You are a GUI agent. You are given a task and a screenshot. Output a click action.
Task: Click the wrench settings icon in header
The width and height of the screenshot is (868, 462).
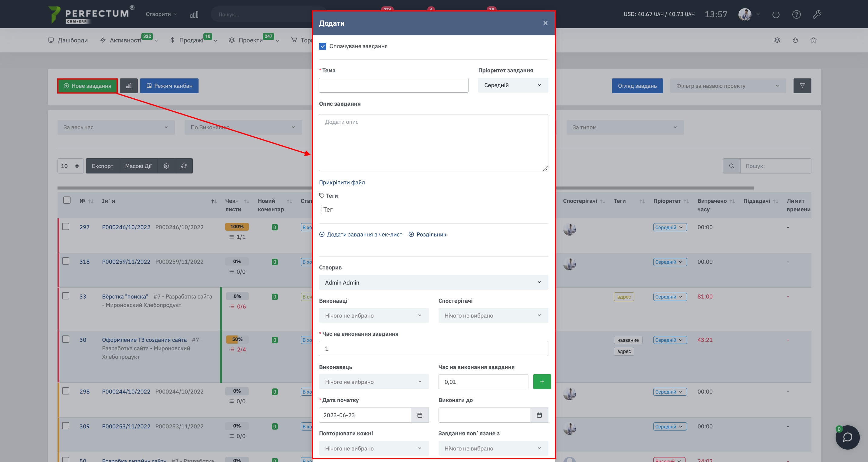click(817, 14)
